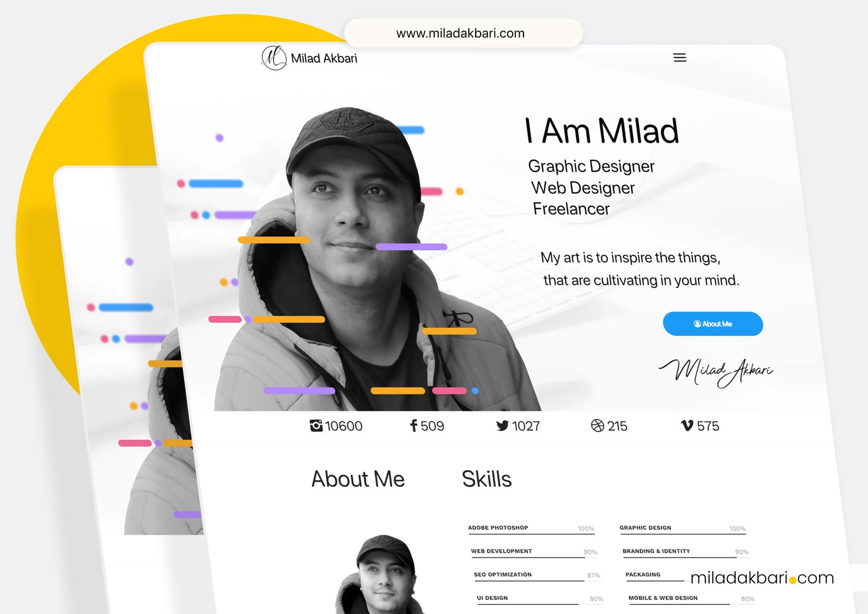Click the Adobe Photoshop skill bar

(x=531, y=529)
